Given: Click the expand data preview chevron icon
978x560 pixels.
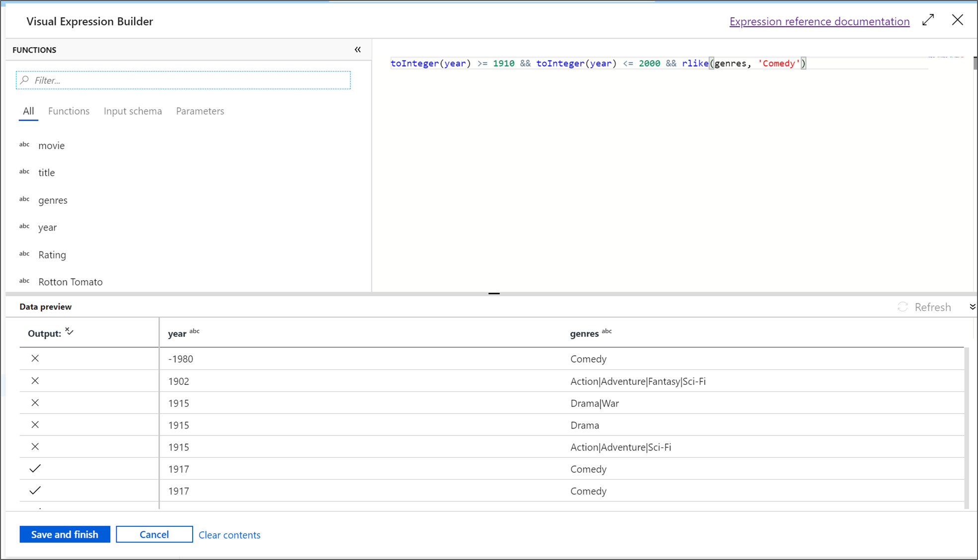Looking at the screenshot, I should click(x=973, y=307).
